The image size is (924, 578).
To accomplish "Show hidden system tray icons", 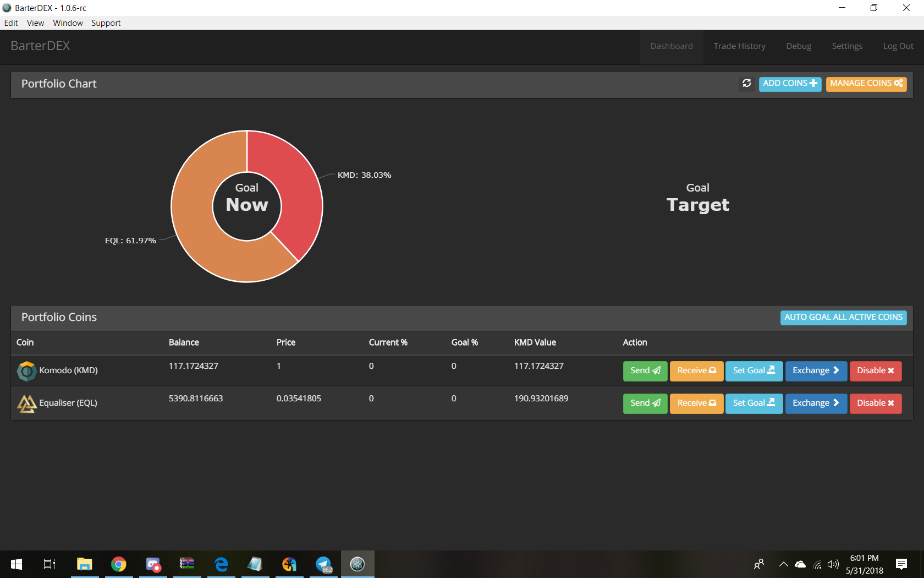I will click(x=784, y=564).
